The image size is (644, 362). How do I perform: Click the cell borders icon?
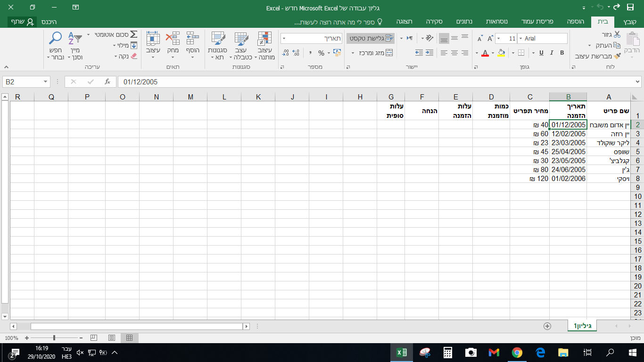pos(521,53)
